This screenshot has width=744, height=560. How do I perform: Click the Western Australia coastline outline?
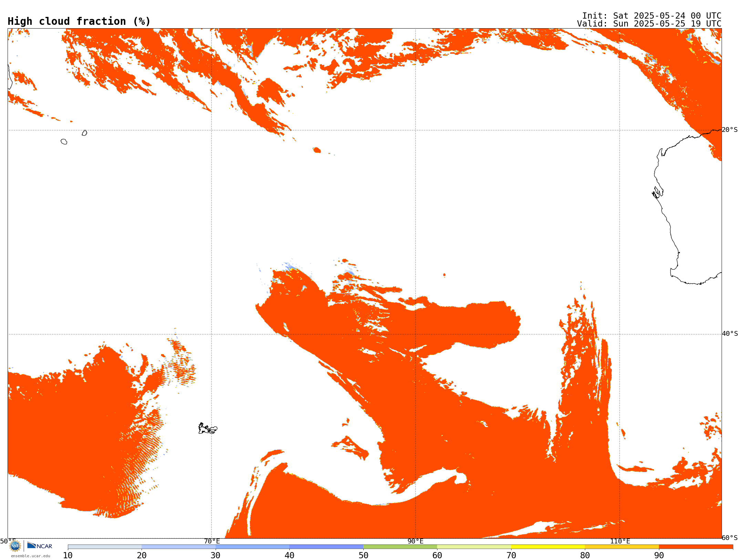point(687,207)
